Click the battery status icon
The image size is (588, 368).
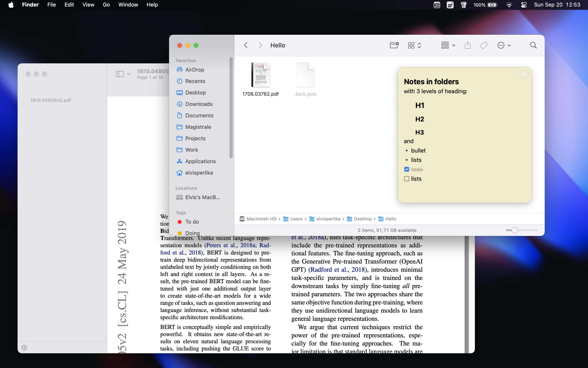tap(492, 5)
